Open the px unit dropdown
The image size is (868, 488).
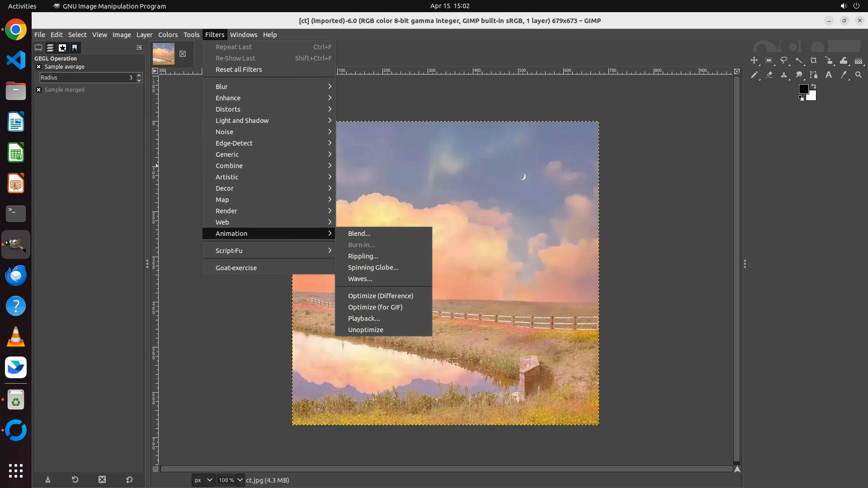click(x=203, y=480)
